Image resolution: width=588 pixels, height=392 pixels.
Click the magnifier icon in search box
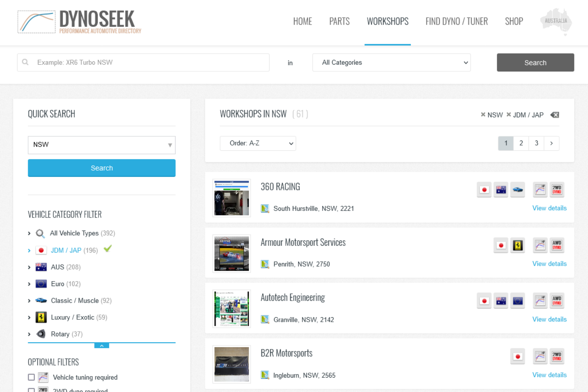click(25, 62)
